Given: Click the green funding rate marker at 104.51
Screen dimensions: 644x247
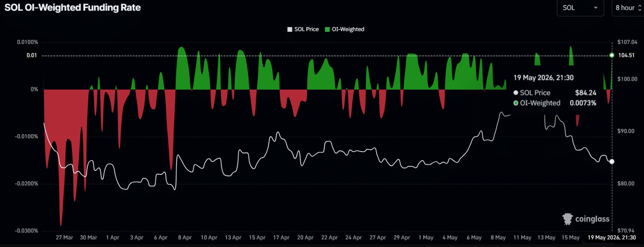Looking at the screenshot, I should point(612,55).
